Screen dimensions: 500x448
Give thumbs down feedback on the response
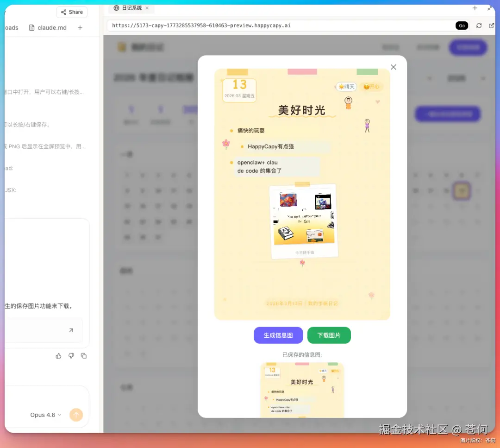[71, 356]
